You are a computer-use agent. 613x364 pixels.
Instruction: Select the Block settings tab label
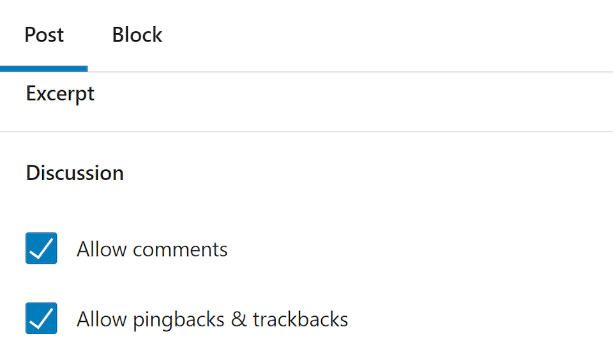137,35
